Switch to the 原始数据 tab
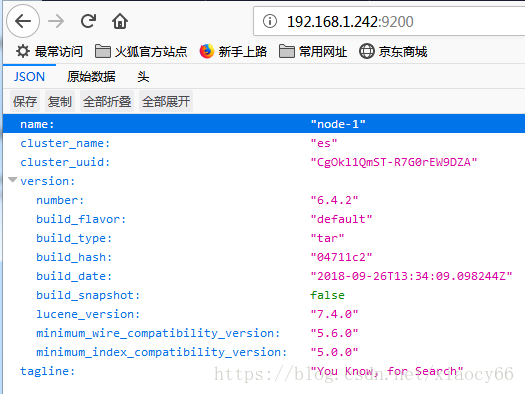Viewport: 525px width, 394px height. coord(91,77)
